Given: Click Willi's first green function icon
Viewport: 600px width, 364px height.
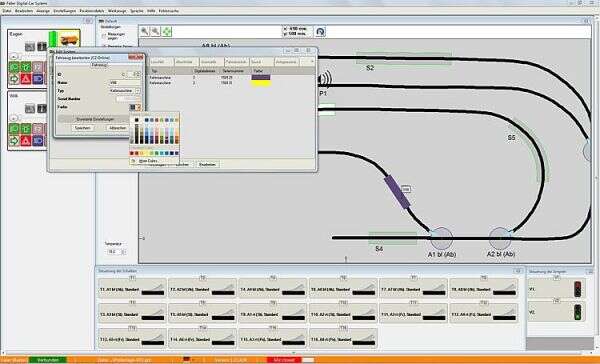Looking at the screenshot, I should coord(14,129).
